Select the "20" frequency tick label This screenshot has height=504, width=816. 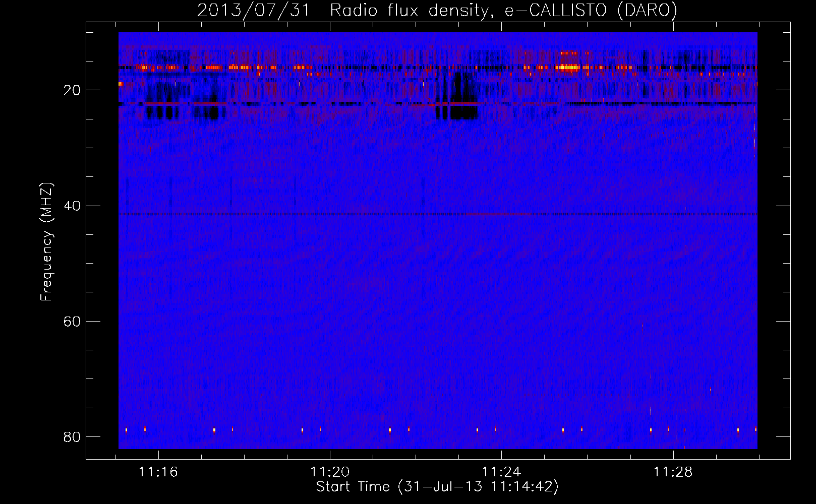pos(72,90)
